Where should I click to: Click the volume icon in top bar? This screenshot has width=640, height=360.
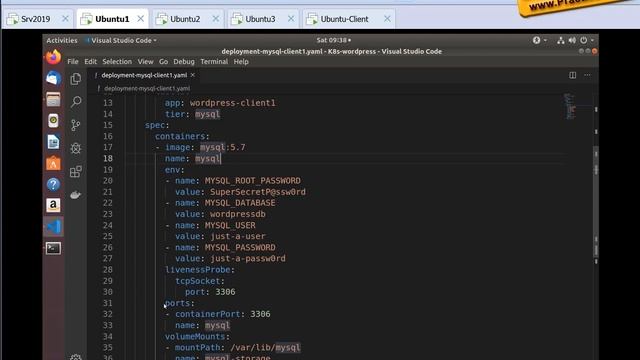(x=572, y=40)
